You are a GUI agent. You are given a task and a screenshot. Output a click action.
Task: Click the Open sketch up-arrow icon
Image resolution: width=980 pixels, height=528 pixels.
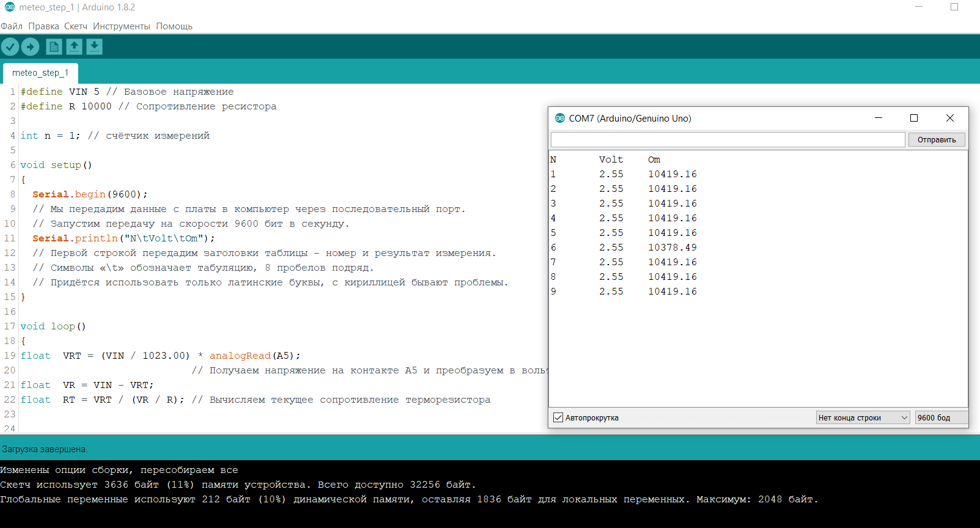click(74, 46)
